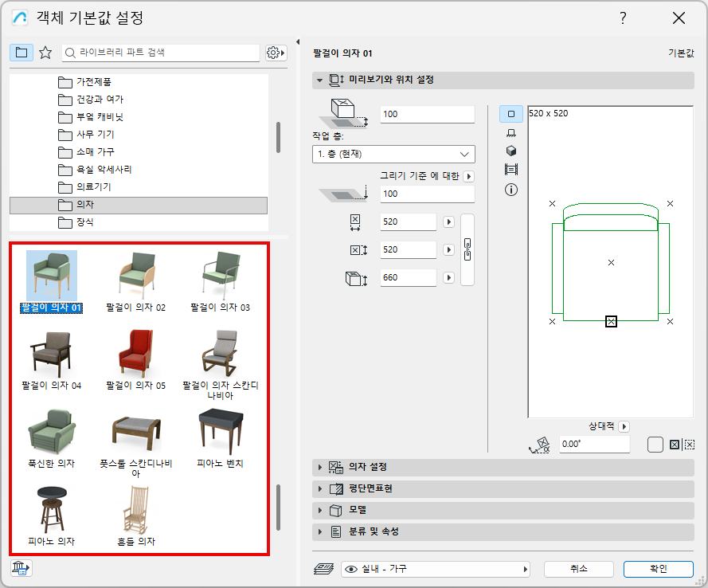Show the side elevation preview

[x=511, y=133]
